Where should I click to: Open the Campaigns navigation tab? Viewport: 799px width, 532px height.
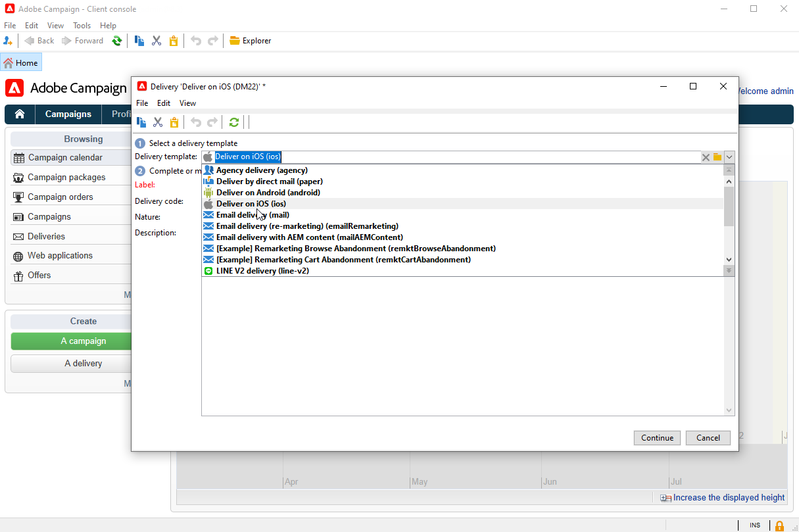click(68, 114)
